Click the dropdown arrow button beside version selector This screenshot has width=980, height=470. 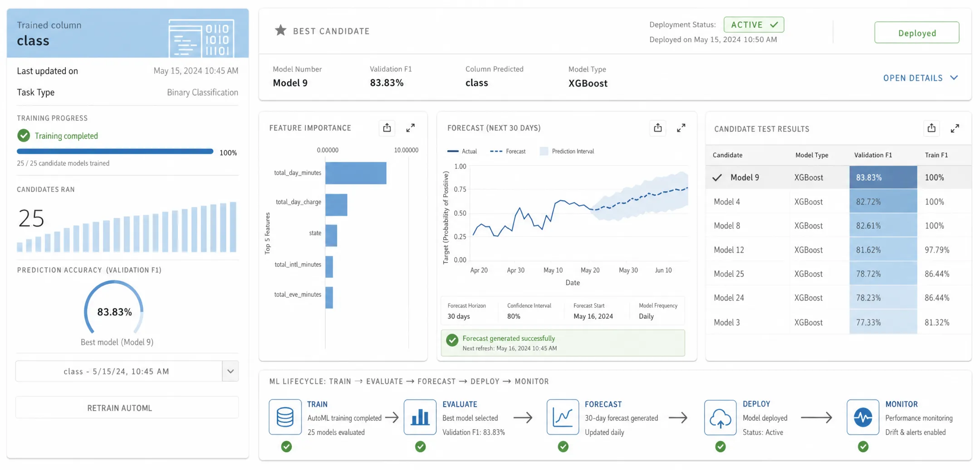[x=230, y=371]
